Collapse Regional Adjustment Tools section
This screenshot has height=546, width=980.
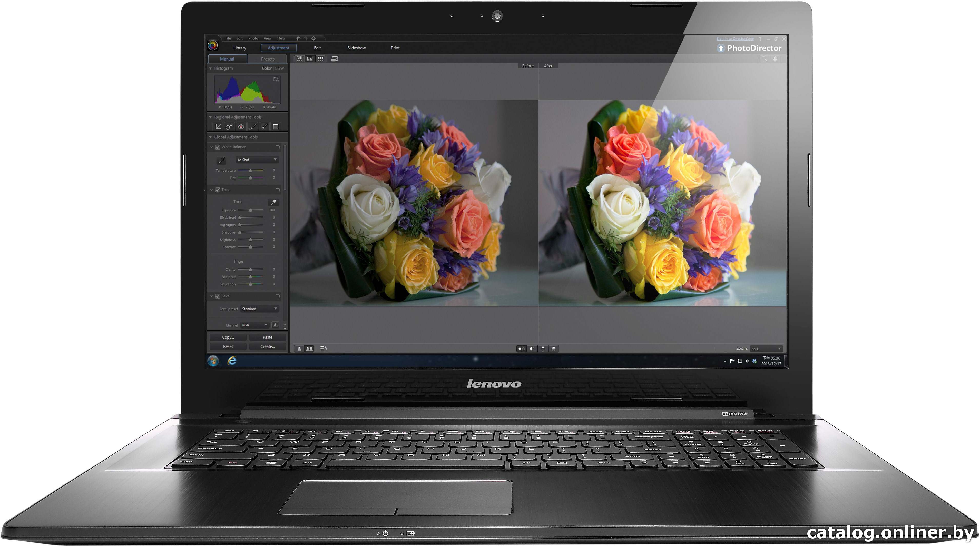210,117
